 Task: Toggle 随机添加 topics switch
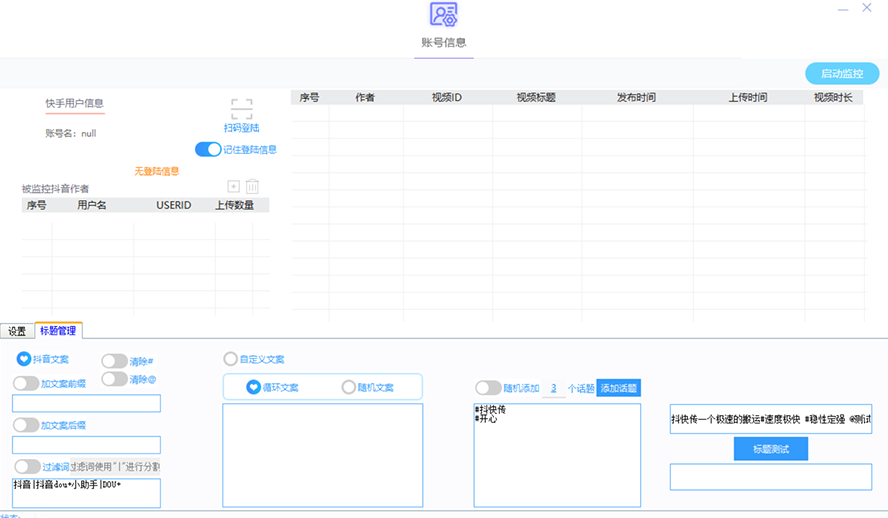point(488,388)
